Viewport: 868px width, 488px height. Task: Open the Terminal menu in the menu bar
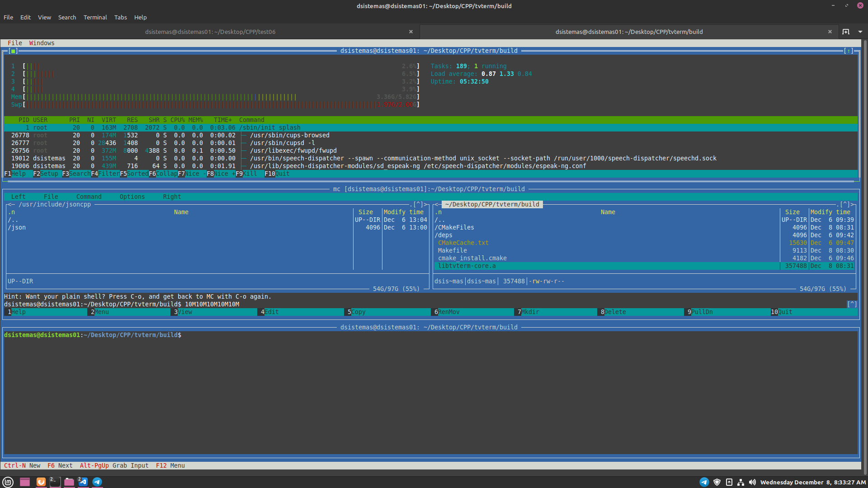[95, 17]
